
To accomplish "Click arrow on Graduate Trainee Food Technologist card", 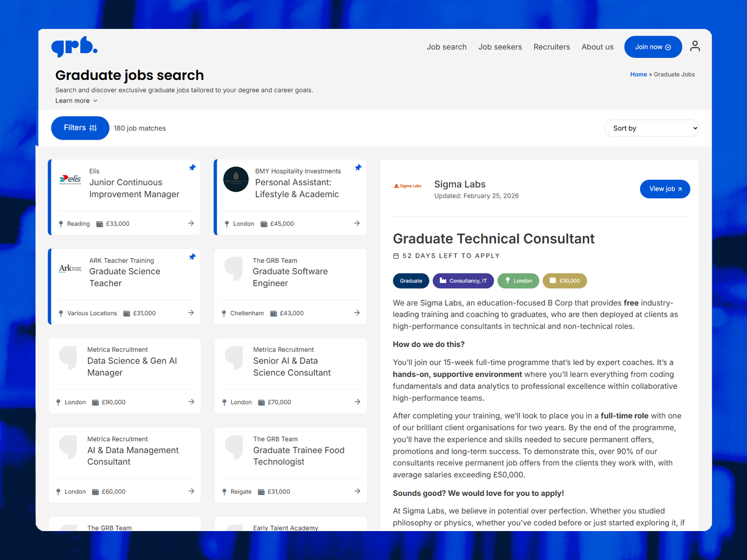I will pos(357,491).
